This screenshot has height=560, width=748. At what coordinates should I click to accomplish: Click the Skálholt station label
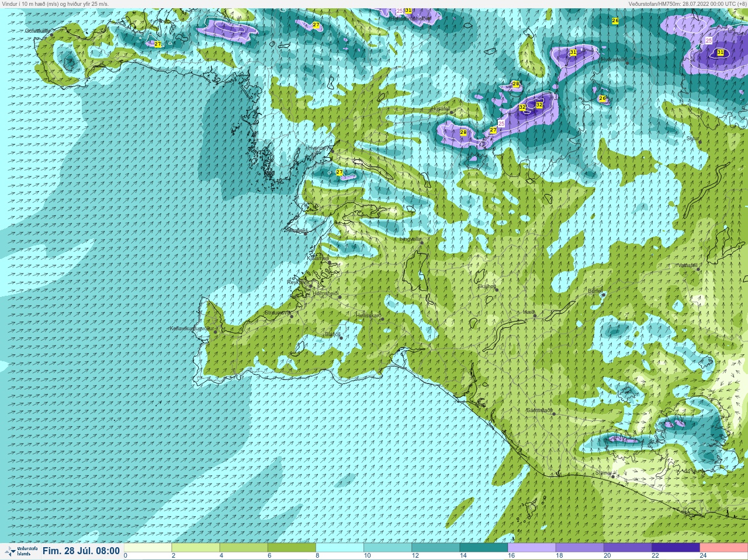pos(487,286)
